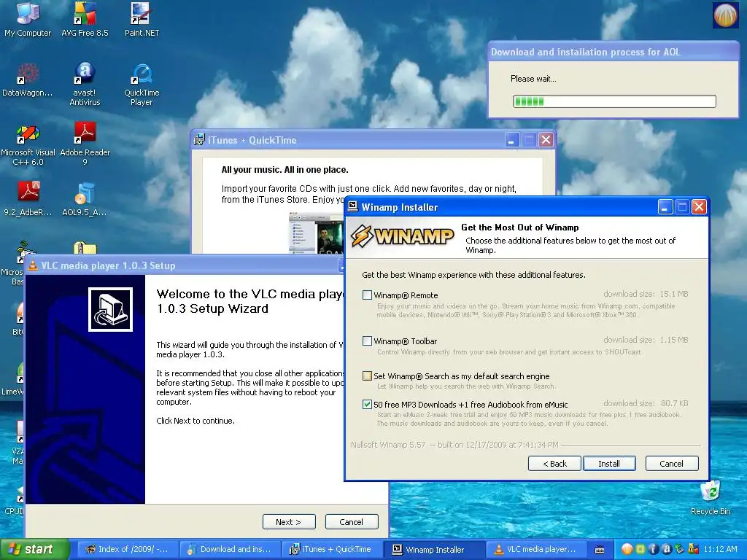
Task: Open My Computer desktop icon
Action: coord(28,19)
